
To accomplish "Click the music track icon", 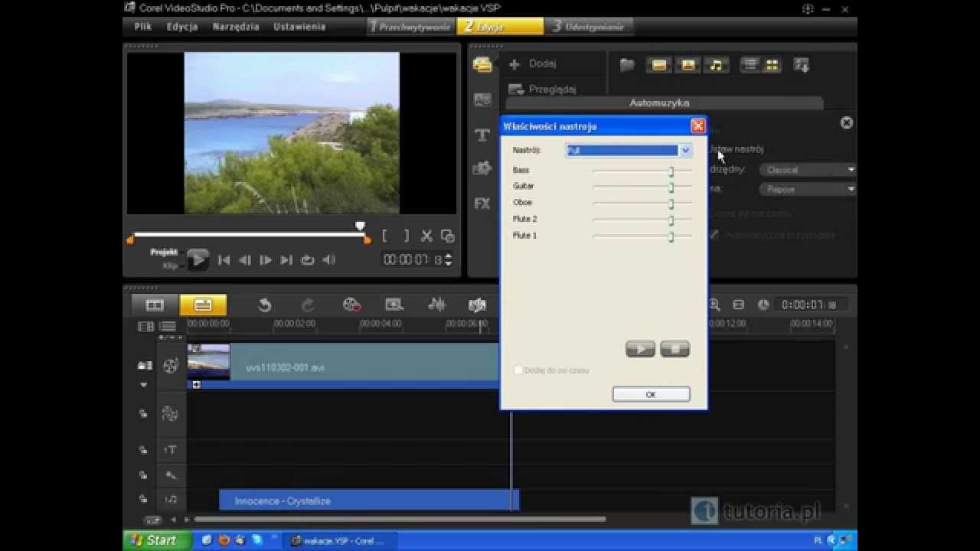I will pos(170,500).
